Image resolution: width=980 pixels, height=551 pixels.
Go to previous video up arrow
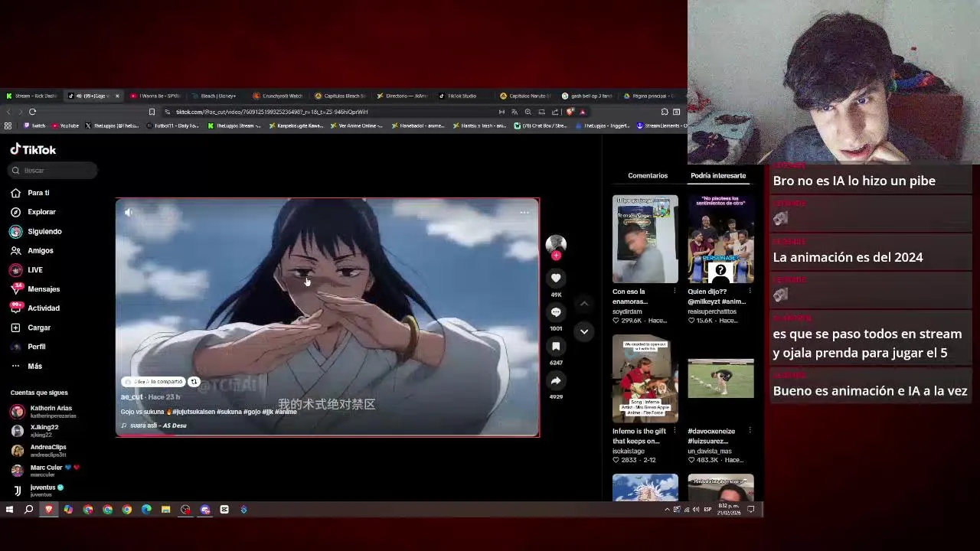pos(584,304)
